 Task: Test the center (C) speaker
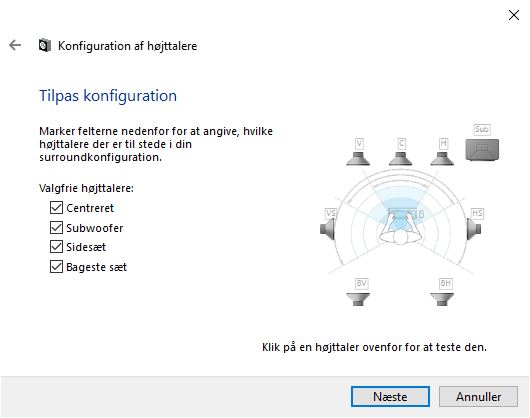click(401, 158)
